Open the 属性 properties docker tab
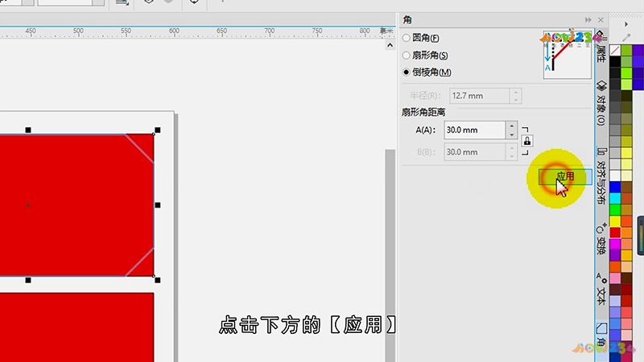 (601, 47)
